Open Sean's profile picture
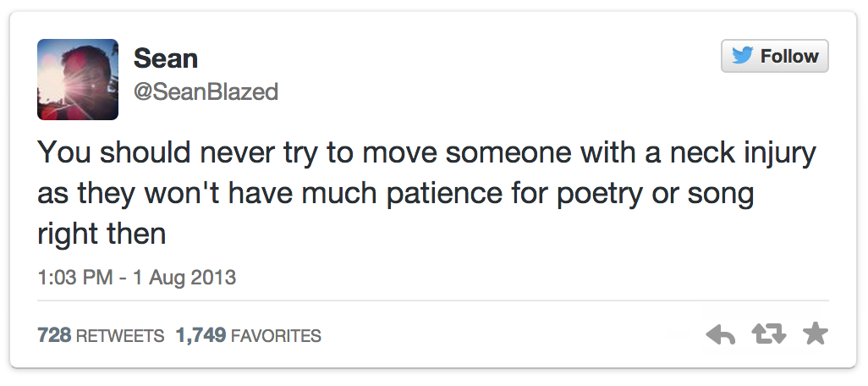Image resolution: width=868 pixels, height=386 pixels. (x=78, y=80)
